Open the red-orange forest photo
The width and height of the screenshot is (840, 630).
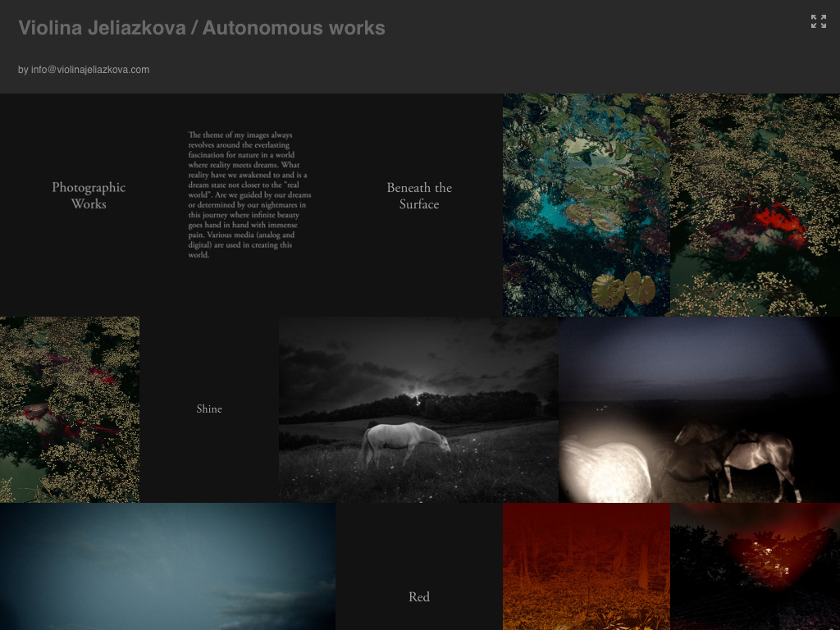[586, 566]
